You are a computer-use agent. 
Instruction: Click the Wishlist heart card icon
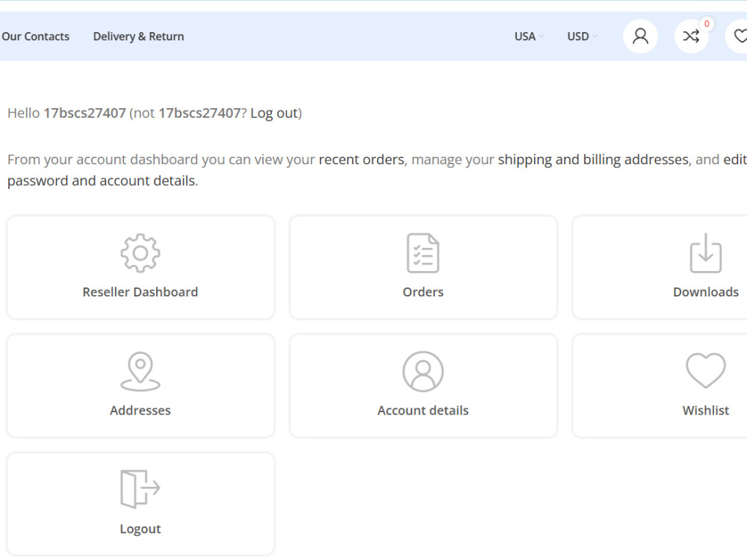click(706, 370)
